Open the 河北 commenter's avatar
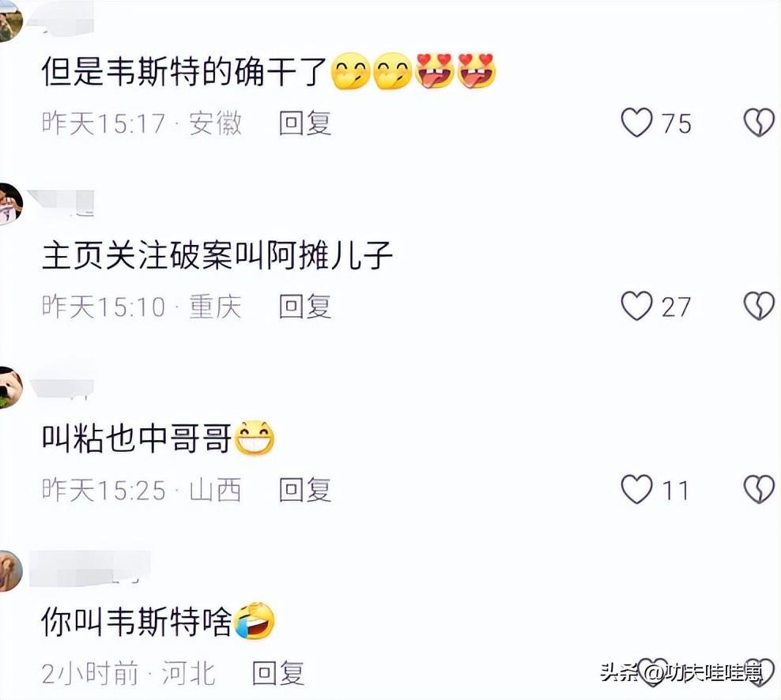The image size is (781, 700). pyautogui.click(x=10, y=570)
